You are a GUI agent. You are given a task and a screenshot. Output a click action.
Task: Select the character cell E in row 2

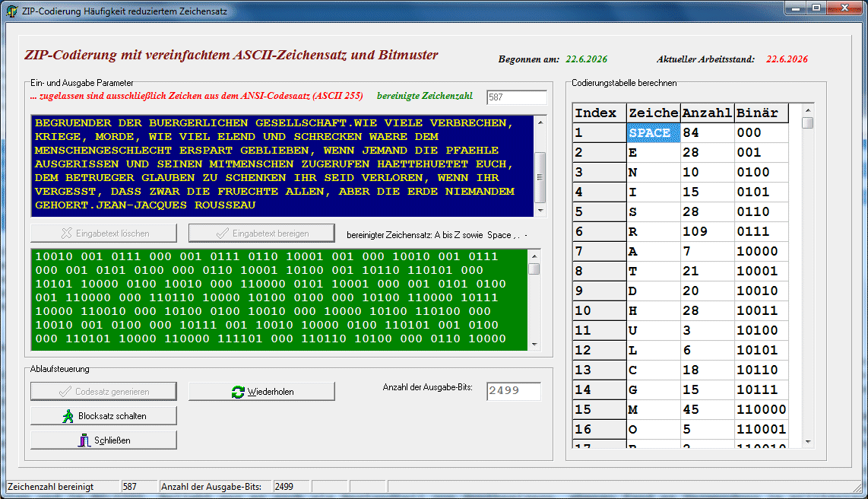pos(653,152)
